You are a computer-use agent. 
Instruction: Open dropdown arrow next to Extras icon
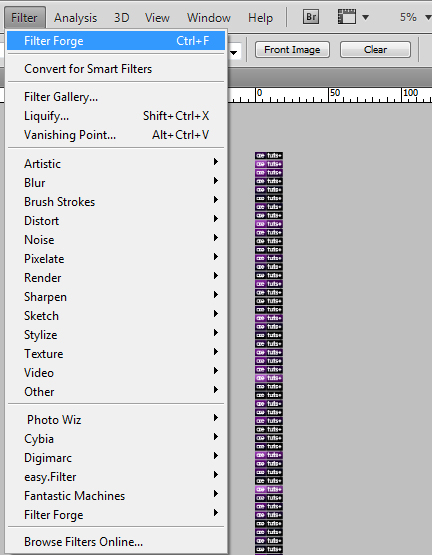click(x=365, y=17)
